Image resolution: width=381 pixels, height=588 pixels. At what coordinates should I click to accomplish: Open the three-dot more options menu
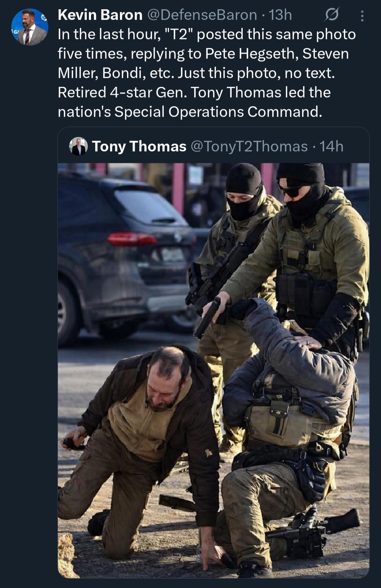362,16
